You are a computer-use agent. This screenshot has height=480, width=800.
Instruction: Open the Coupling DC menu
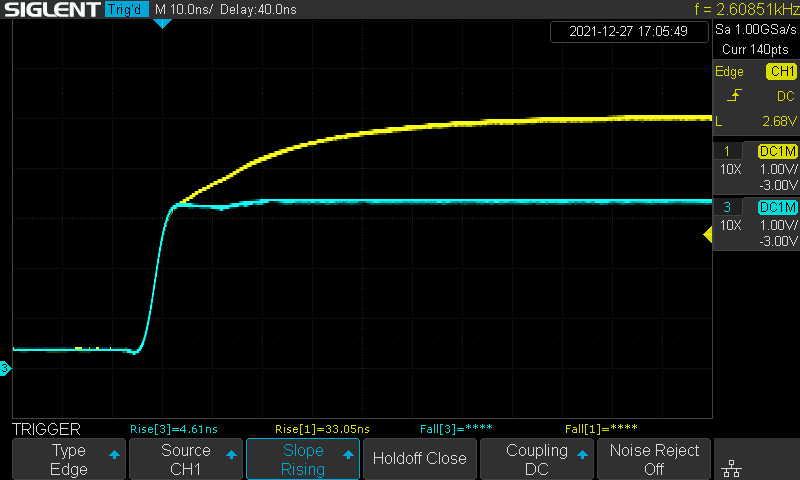[537, 459]
